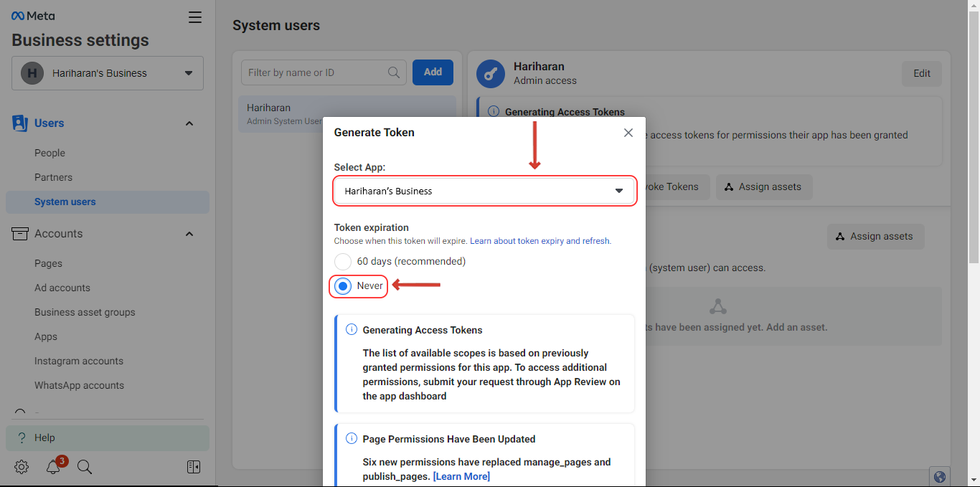Click the upper Assign assets button
The image size is (980, 487).
tap(763, 187)
